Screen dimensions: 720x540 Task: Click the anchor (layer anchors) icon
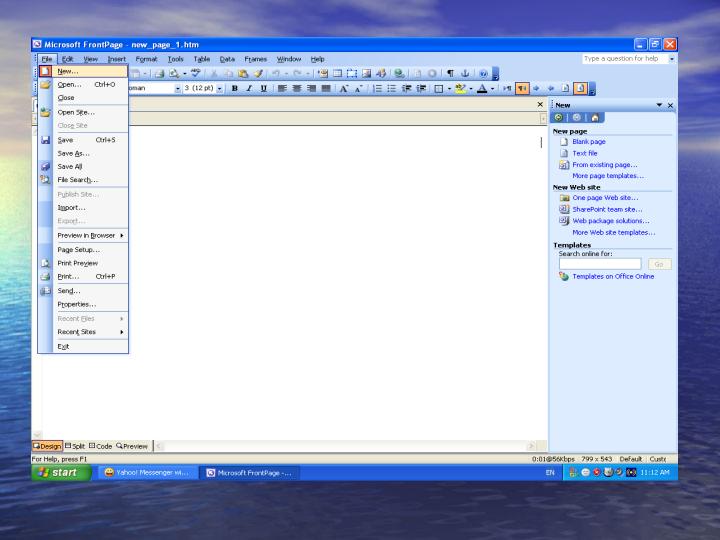coord(465,73)
